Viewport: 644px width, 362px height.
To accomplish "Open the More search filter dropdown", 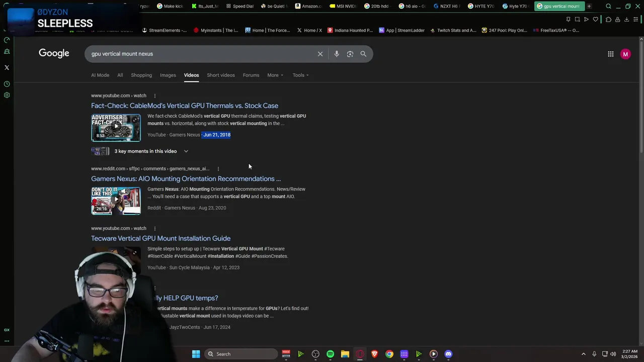I will coord(275,75).
